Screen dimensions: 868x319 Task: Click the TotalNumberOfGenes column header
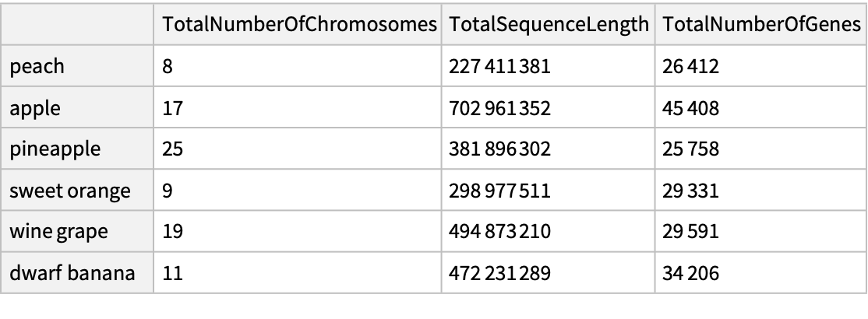click(760, 24)
